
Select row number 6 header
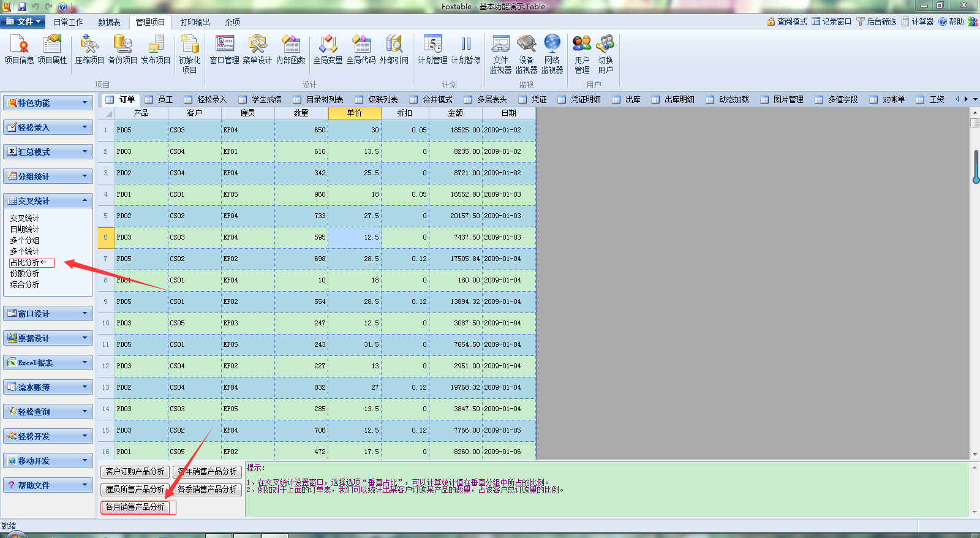105,237
